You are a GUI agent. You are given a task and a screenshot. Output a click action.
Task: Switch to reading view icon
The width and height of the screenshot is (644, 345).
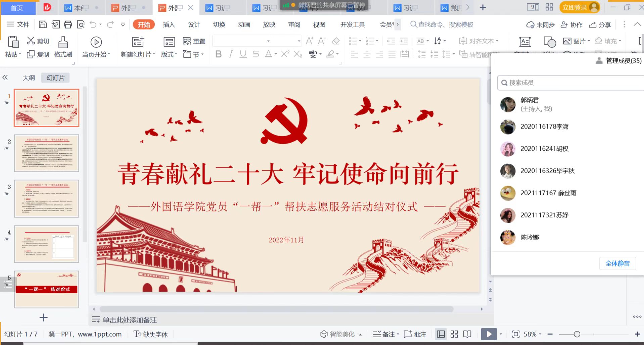467,334
